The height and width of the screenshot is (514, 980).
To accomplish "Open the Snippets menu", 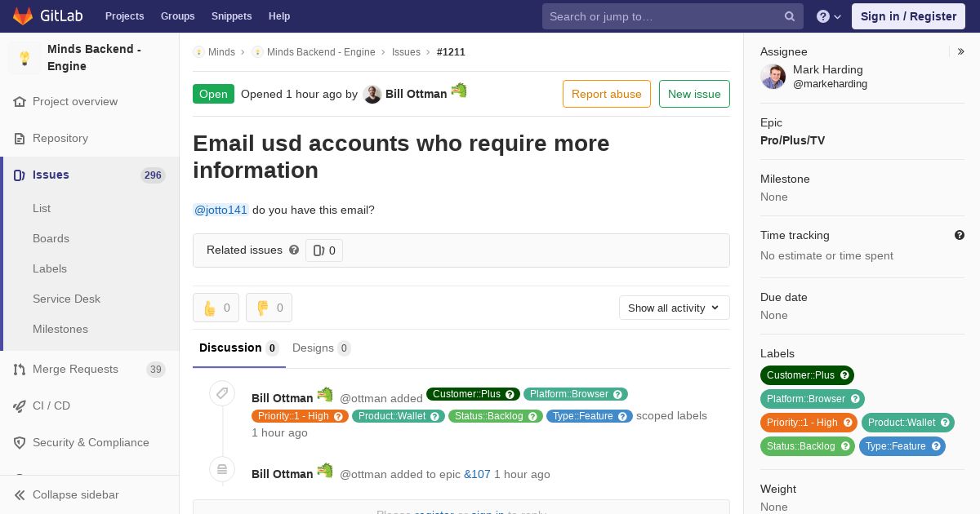I will [232, 16].
